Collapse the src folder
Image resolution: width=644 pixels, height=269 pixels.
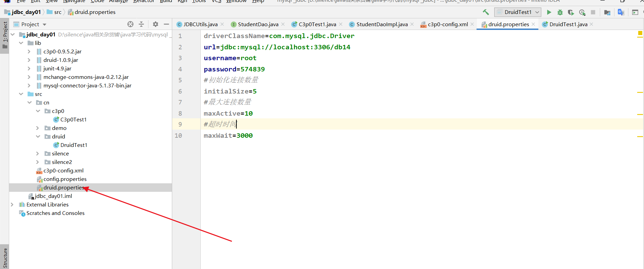click(21, 94)
